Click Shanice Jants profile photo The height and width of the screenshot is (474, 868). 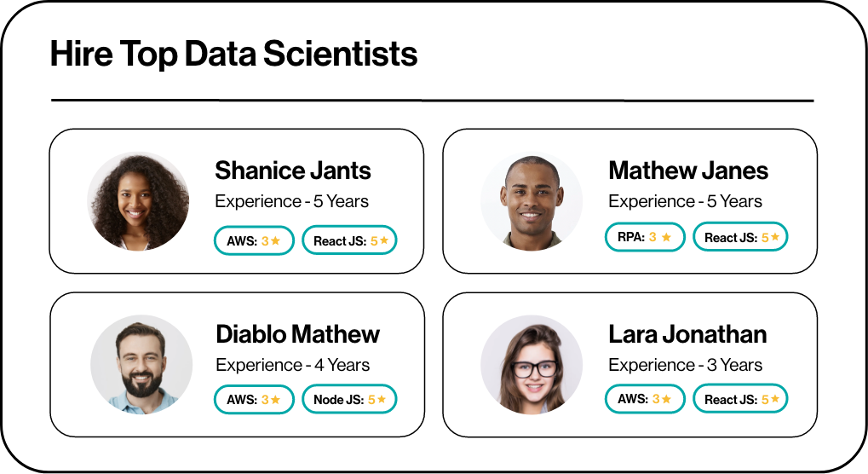point(138,201)
